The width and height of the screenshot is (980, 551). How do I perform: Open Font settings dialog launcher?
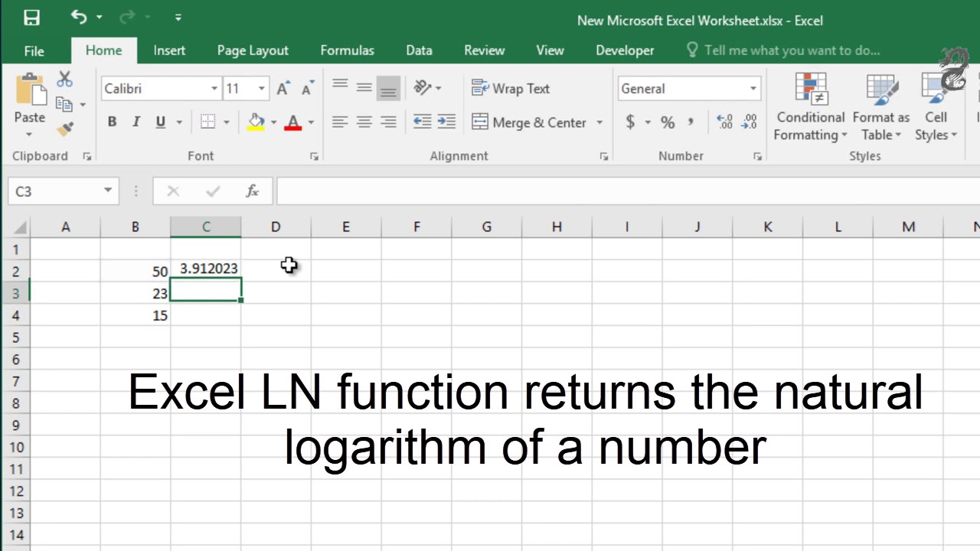click(314, 156)
